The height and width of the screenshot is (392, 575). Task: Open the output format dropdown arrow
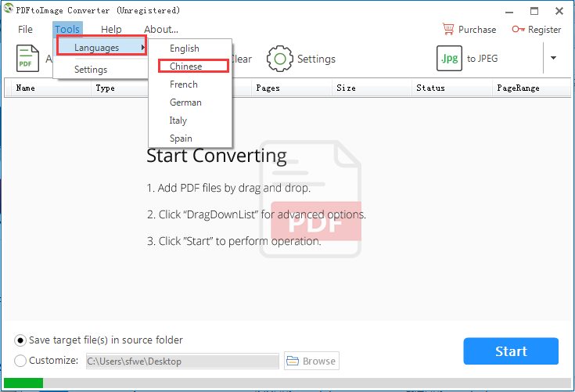click(x=553, y=58)
